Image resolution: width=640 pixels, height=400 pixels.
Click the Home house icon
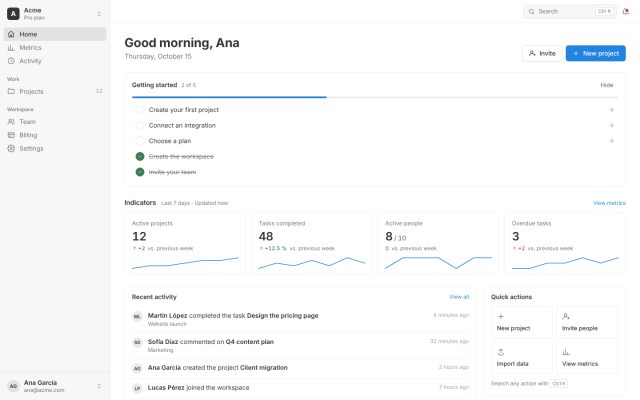tap(11, 34)
